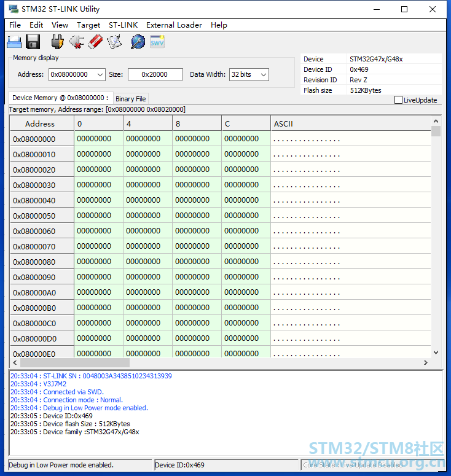Image resolution: width=451 pixels, height=476 pixels.
Task: Open the Data Width dropdown
Action: [264, 75]
